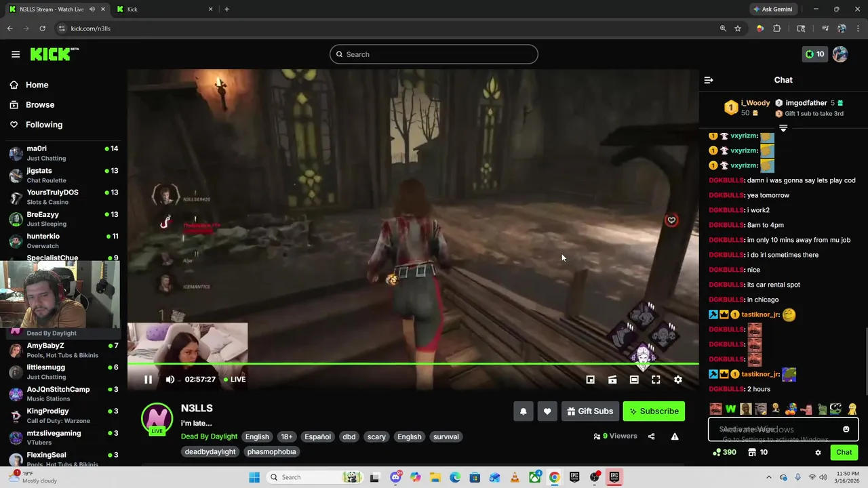Click the KICK logo
This screenshot has width=868, height=488.
54,54
